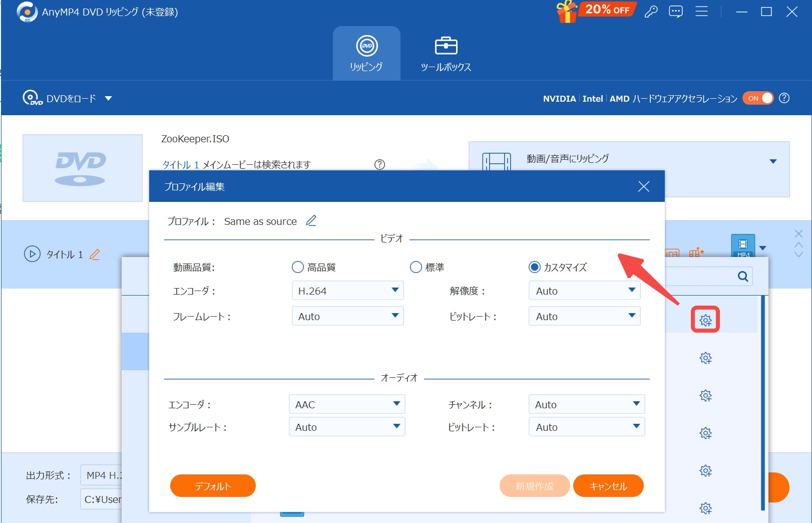Expand the 解像度 resolution dropdown

pos(584,291)
